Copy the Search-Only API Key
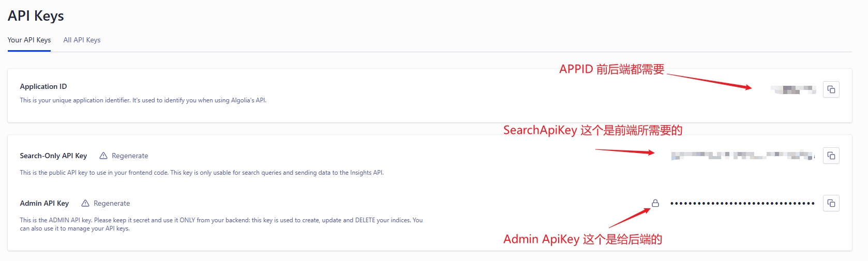The width and height of the screenshot is (868, 261). (831, 156)
